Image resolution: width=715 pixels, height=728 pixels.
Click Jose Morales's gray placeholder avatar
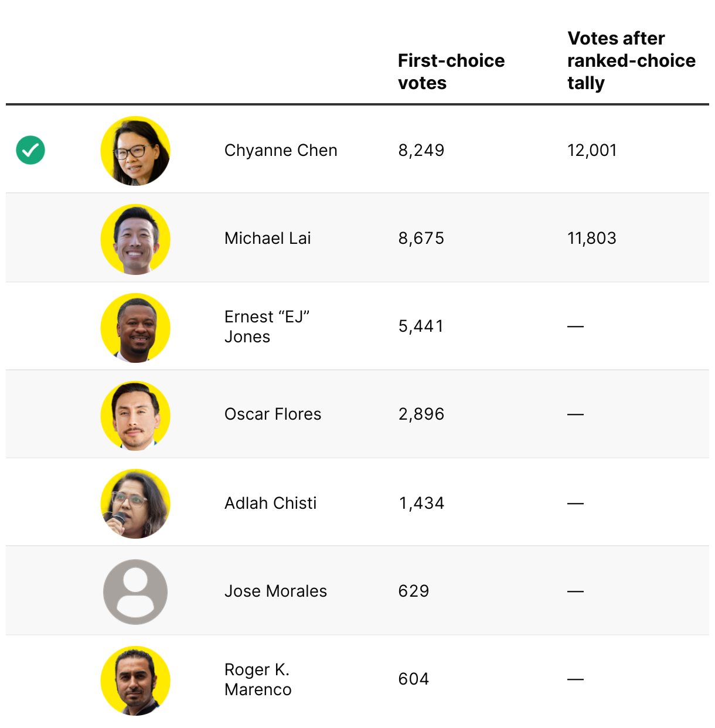point(135,591)
